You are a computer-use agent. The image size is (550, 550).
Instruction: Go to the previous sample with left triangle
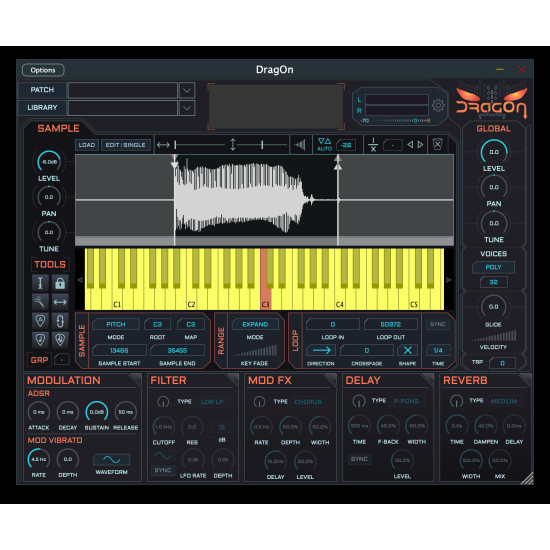[x=410, y=144]
